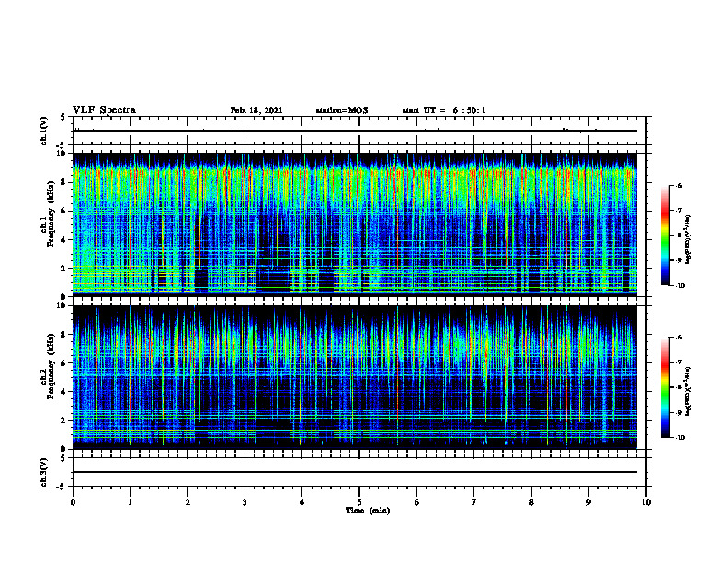
Task: Click inside the ch.1 spectrogram panel
Action: point(355,224)
